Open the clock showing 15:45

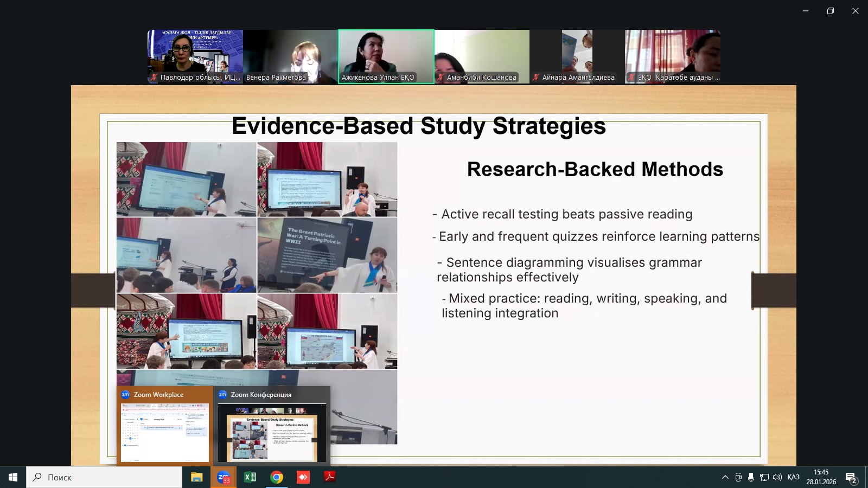(821, 477)
